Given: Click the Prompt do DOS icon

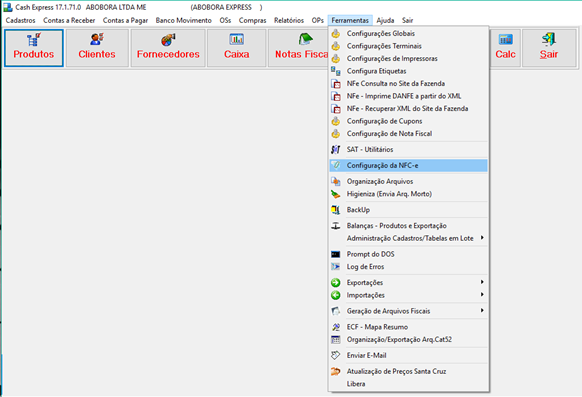Looking at the screenshot, I should 336,254.
